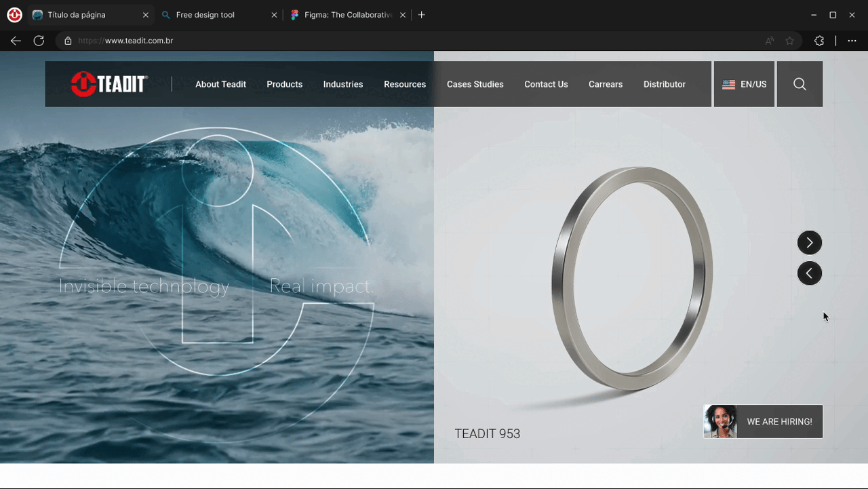Click the Teadit logo in header
This screenshot has height=489, width=868.
(109, 84)
